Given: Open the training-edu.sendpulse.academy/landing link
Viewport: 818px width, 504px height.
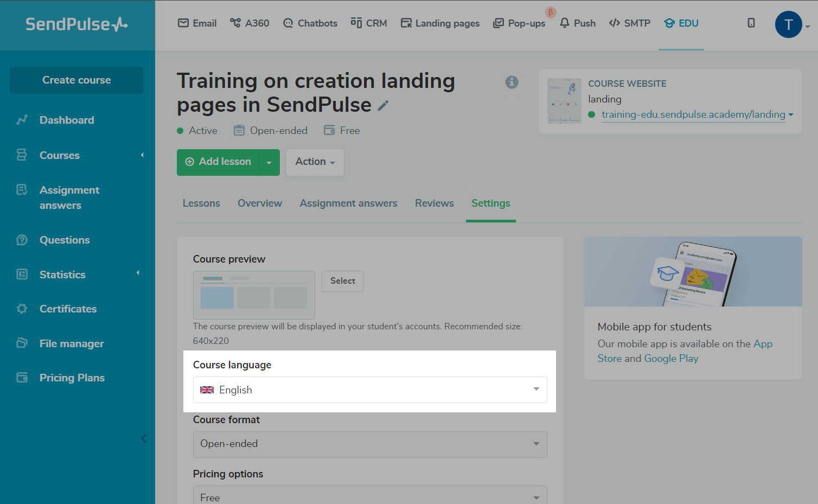Looking at the screenshot, I should point(693,114).
